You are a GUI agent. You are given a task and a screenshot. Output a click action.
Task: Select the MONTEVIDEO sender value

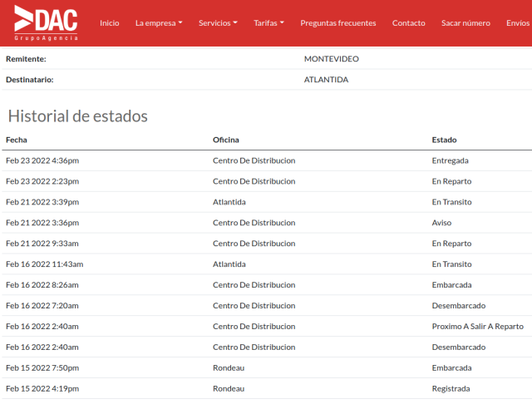[x=332, y=59]
